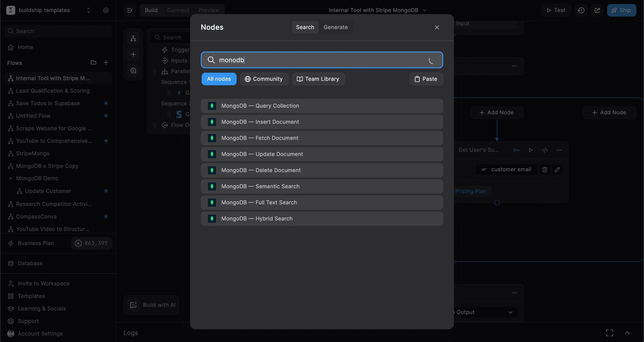Click the right Add Node button

click(610, 113)
